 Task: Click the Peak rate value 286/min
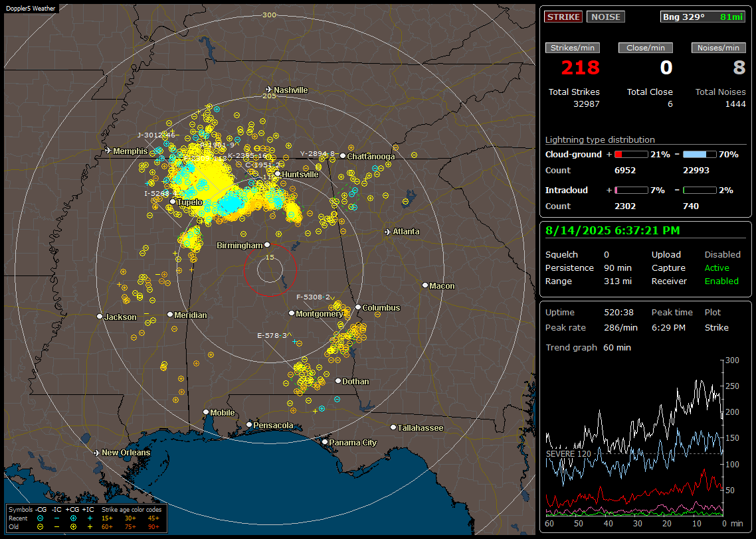[x=620, y=327]
